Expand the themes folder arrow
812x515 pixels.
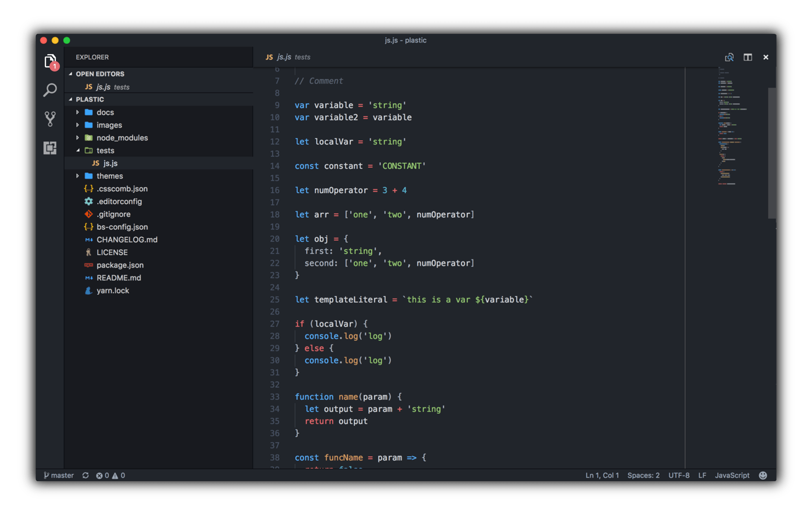[x=78, y=176]
